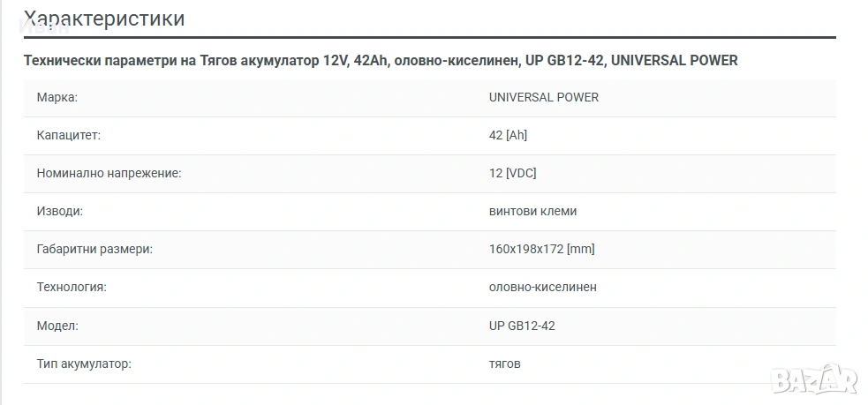Click the Капацитет row label

[x=69, y=135]
